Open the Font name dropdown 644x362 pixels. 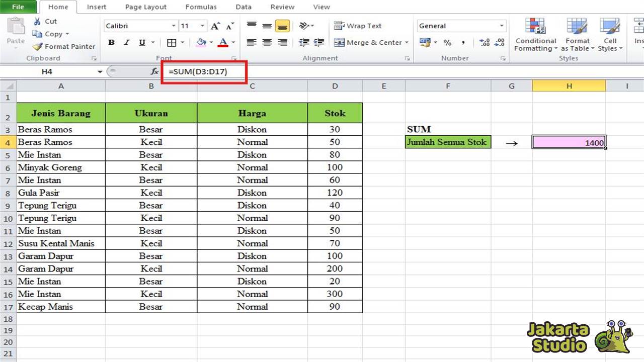click(x=174, y=26)
